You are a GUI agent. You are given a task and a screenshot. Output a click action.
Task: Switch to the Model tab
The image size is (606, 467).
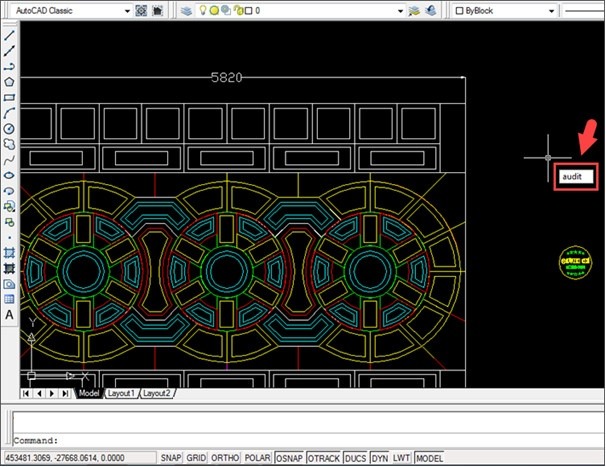coord(89,393)
